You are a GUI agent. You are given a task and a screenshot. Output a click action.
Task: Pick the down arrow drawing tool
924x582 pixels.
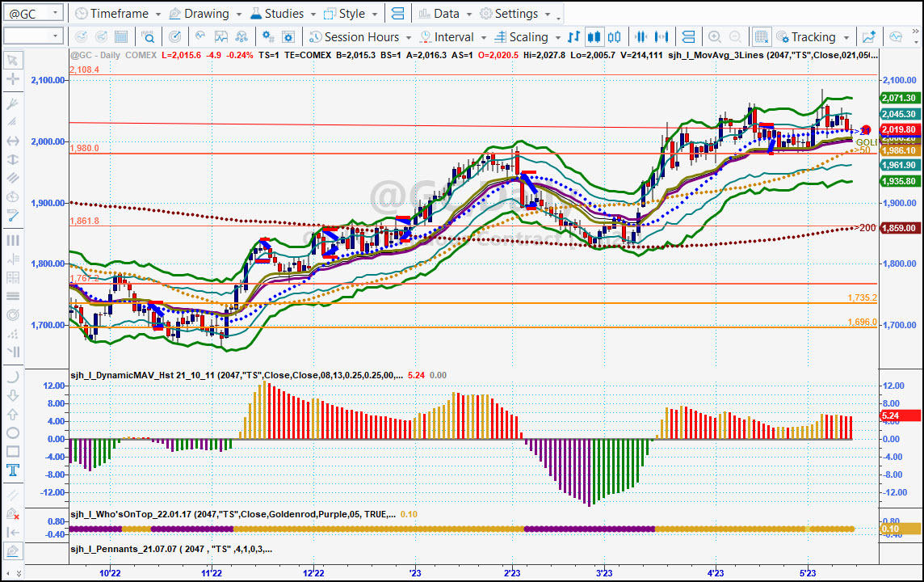[x=12, y=395]
